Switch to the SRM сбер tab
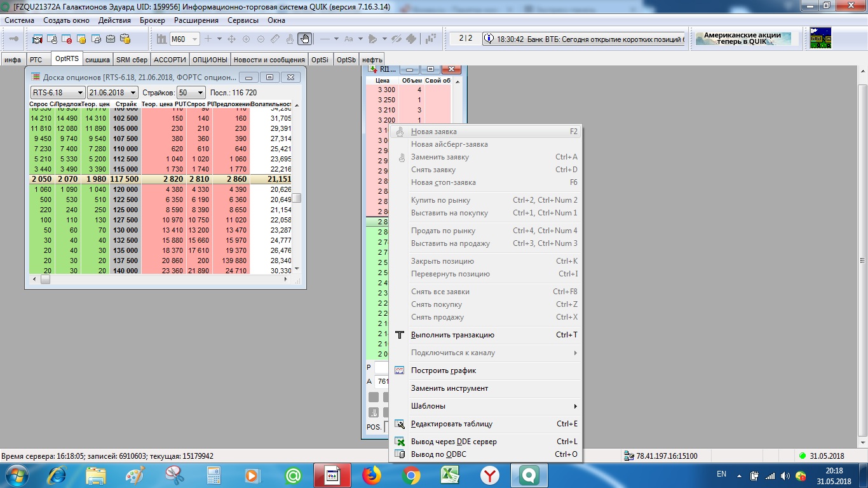The width and height of the screenshot is (868, 488). (x=132, y=60)
